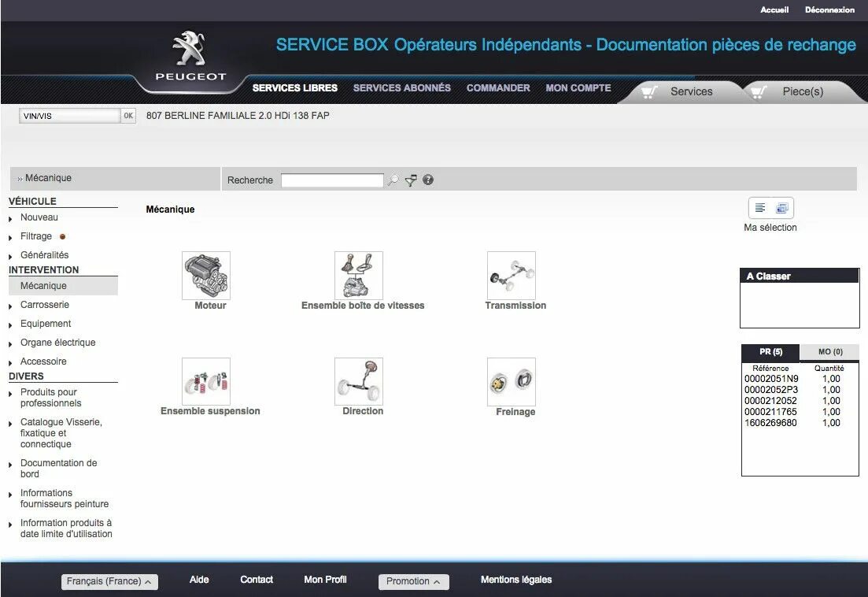
Task: Click the Ma sélection label
Action: pyautogui.click(x=770, y=228)
